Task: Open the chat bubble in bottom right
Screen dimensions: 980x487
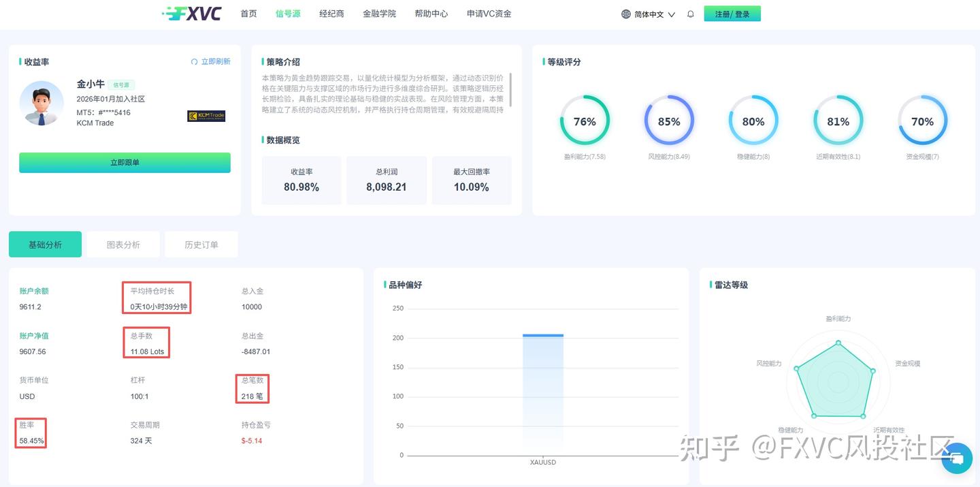Action: click(957, 458)
